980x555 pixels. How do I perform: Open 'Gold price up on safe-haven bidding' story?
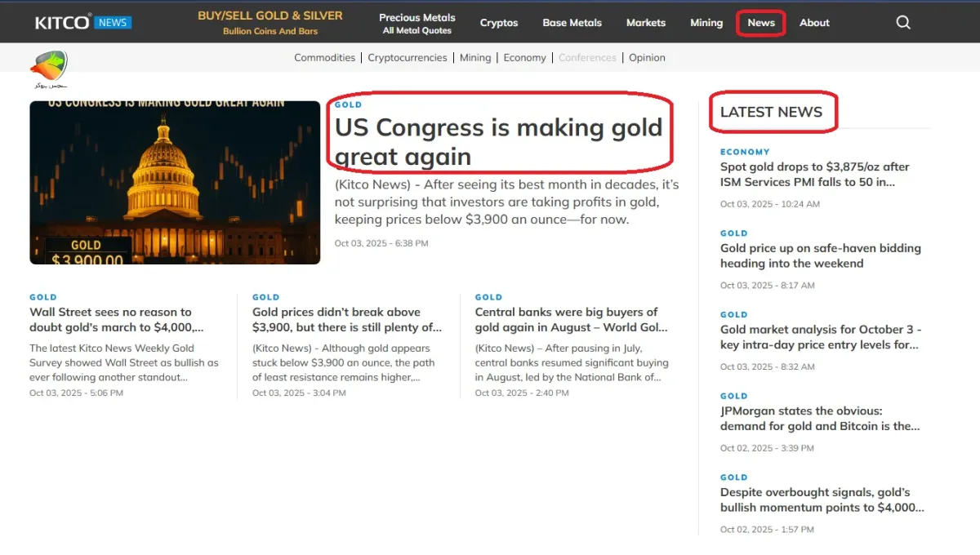[821, 256]
